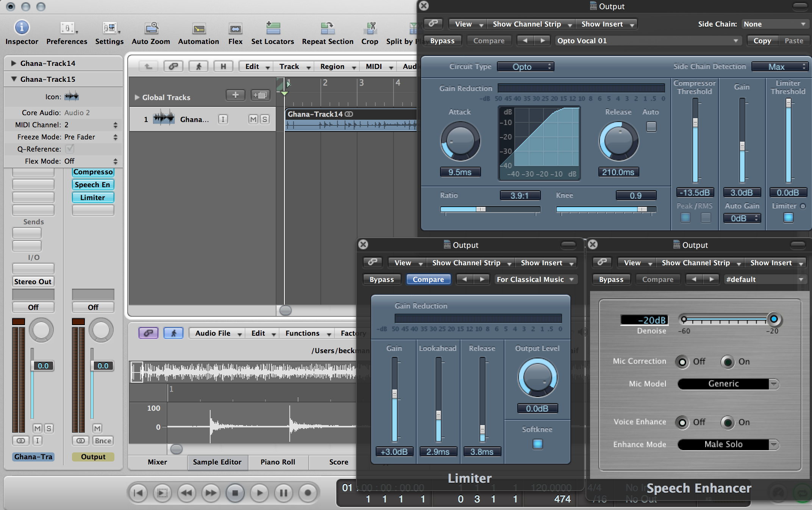Switch to the Piano Roll tab

coord(278,462)
